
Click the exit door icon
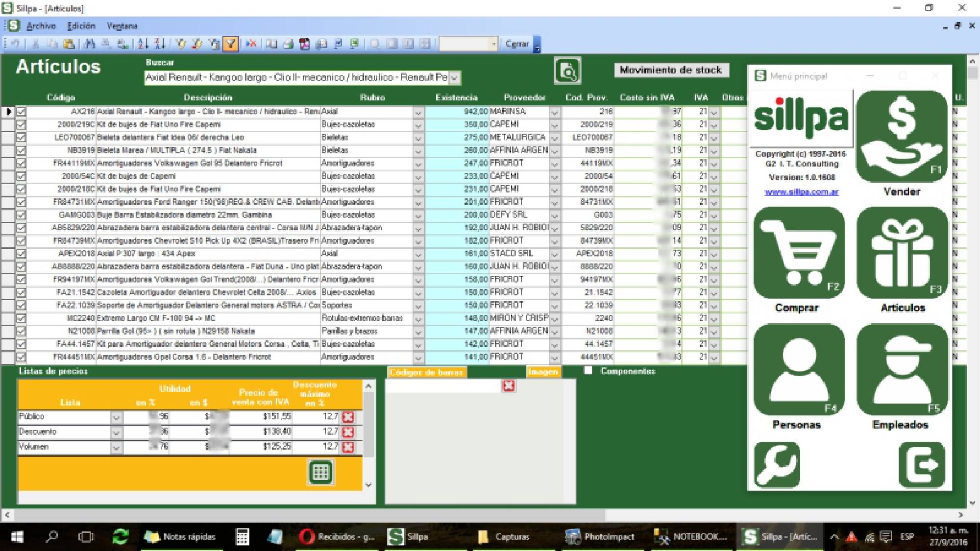pos(922,465)
